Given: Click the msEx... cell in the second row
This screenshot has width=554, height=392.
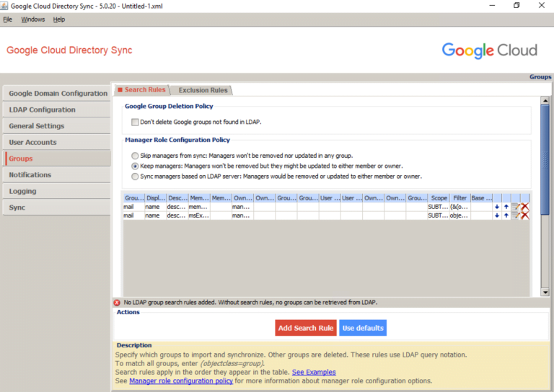Looking at the screenshot, I should pyautogui.click(x=199, y=215).
